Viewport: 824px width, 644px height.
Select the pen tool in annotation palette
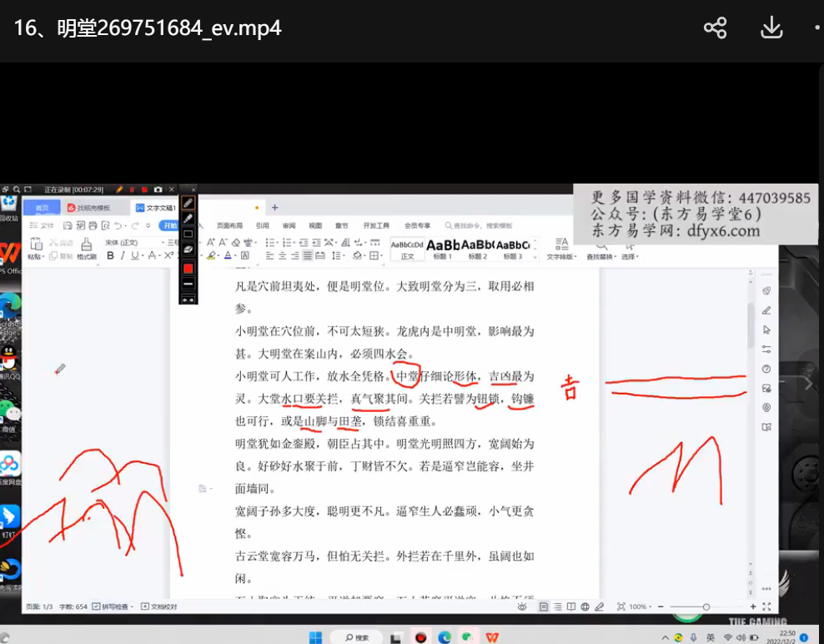tap(188, 203)
